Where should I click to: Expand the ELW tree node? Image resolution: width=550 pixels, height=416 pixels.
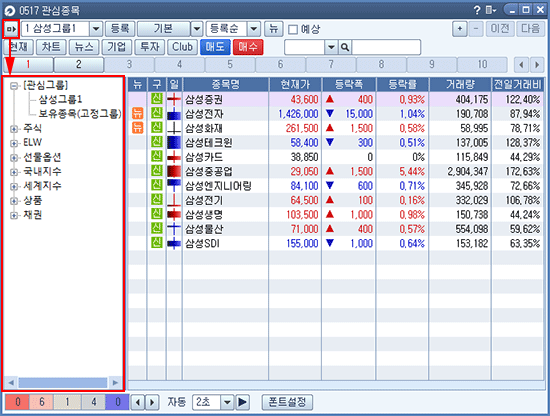(x=14, y=143)
